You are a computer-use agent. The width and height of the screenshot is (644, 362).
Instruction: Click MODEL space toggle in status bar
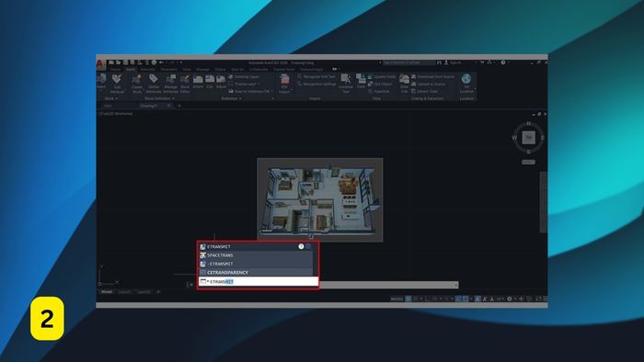(x=397, y=299)
